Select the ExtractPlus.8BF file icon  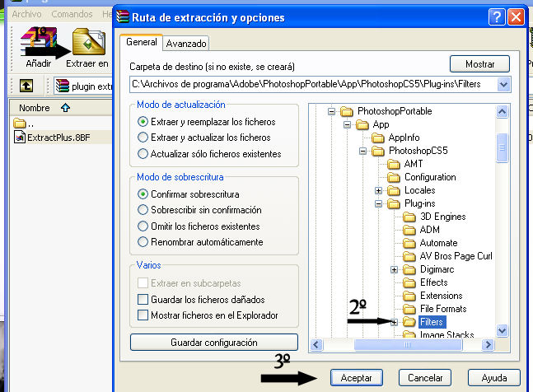(x=20, y=138)
